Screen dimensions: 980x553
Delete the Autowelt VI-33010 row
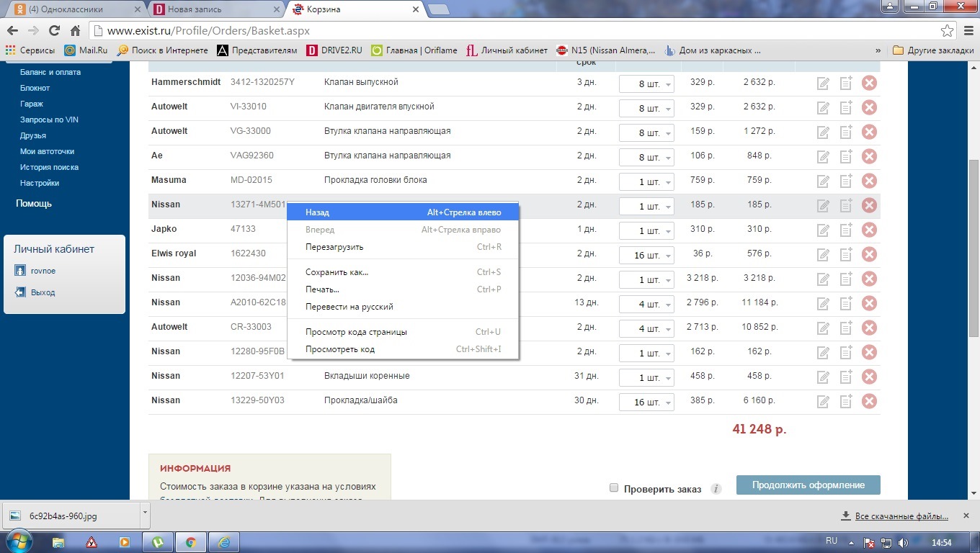(869, 107)
